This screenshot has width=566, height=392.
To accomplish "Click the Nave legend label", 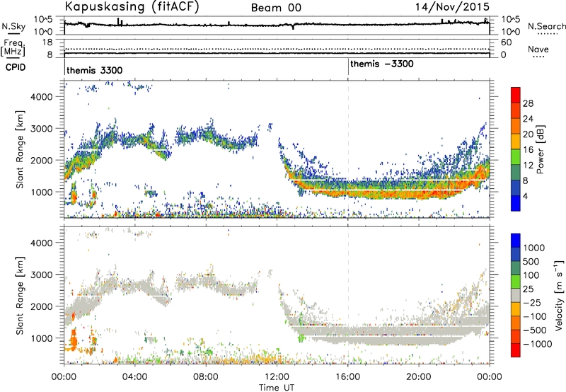I will (x=538, y=49).
